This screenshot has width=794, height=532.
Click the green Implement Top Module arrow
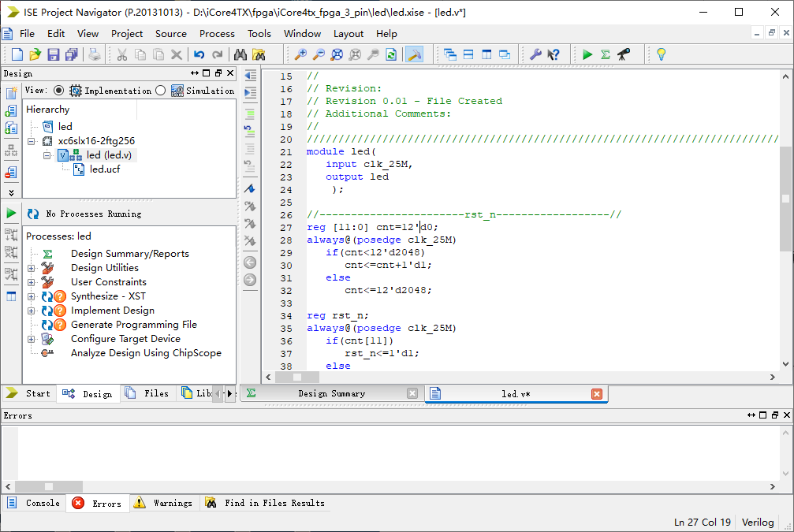587,54
